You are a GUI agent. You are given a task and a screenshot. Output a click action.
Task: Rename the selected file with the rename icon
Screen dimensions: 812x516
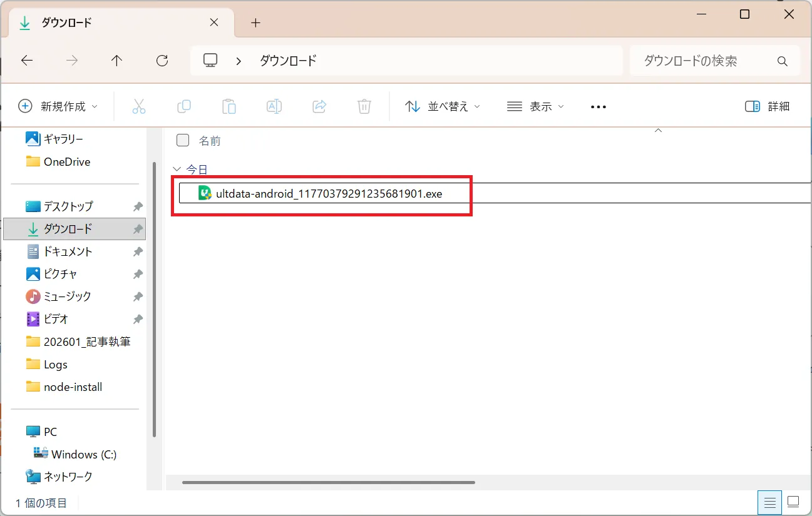(x=274, y=106)
